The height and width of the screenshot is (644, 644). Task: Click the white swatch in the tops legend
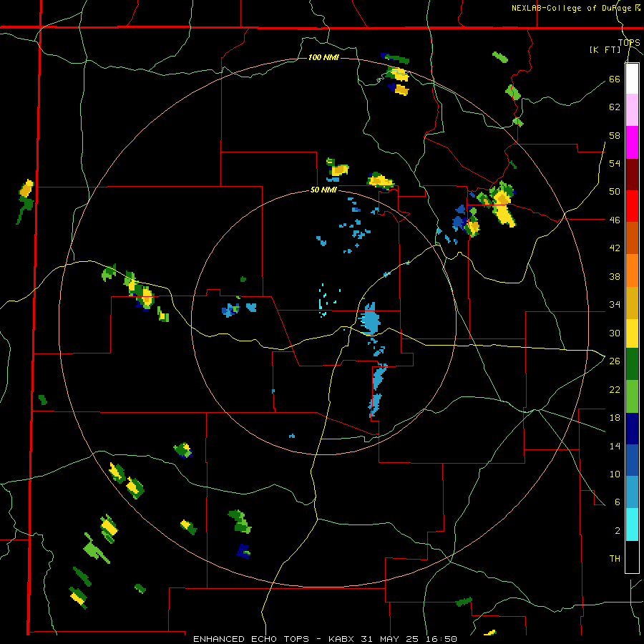pyautogui.click(x=632, y=79)
